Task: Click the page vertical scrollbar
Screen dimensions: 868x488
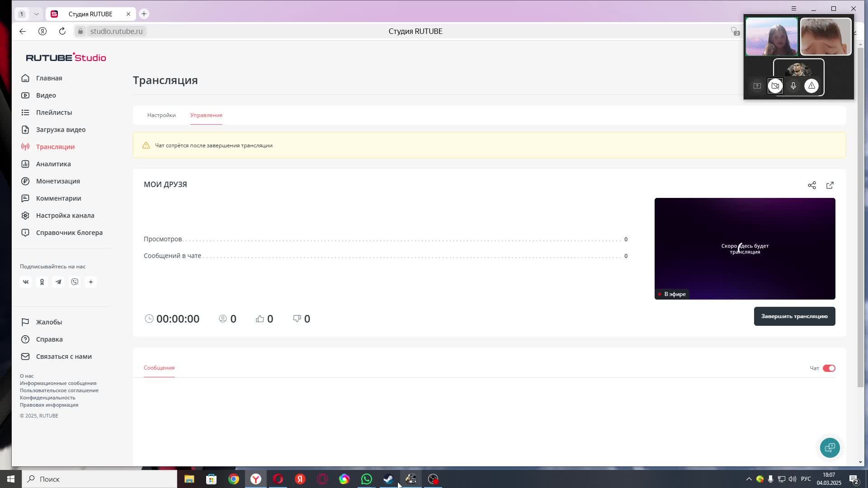Action: coord(860,217)
